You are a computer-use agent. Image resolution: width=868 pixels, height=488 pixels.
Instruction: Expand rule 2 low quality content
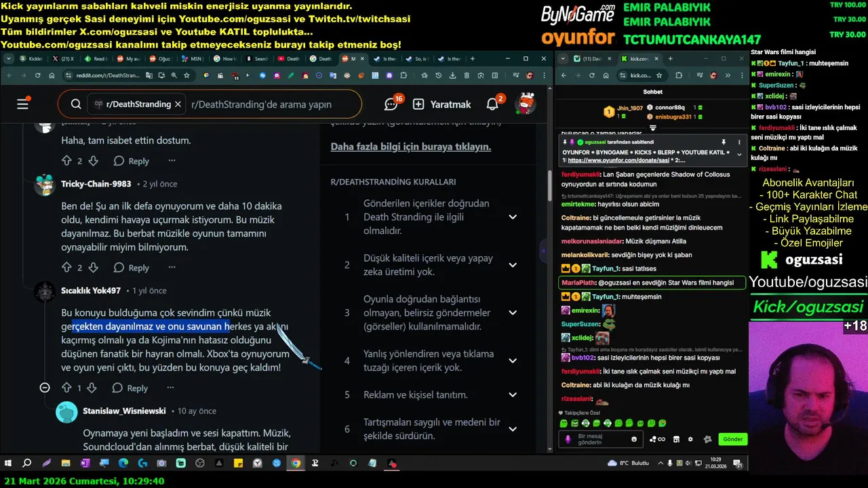coord(513,265)
